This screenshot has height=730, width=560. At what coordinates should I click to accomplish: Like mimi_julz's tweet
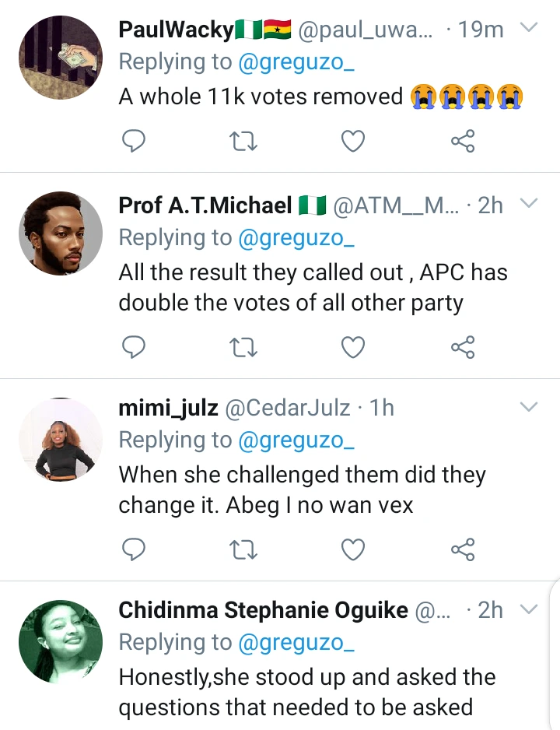(353, 550)
